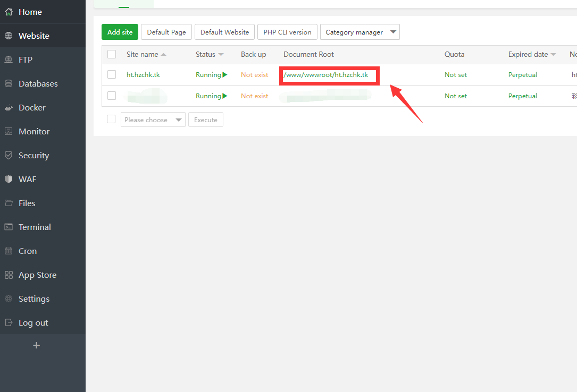The width and height of the screenshot is (577, 392).
Task: Toggle the select-all checkbox in table header
Action: pyautogui.click(x=112, y=54)
